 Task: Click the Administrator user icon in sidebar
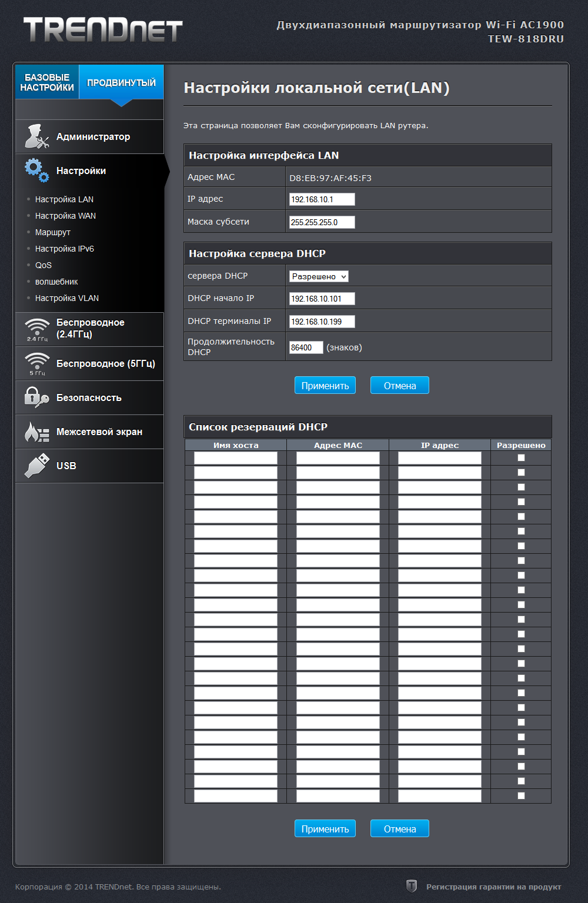[36, 136]
